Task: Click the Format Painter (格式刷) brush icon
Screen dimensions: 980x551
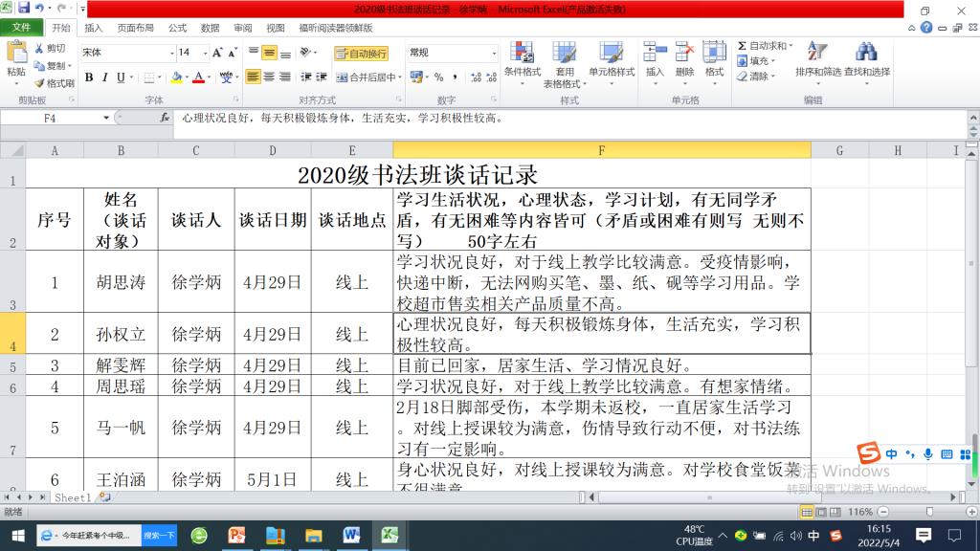Action: (40, 83)
